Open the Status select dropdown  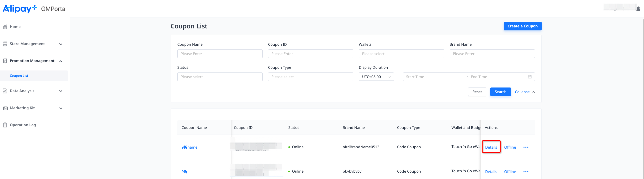coord(220,77)
